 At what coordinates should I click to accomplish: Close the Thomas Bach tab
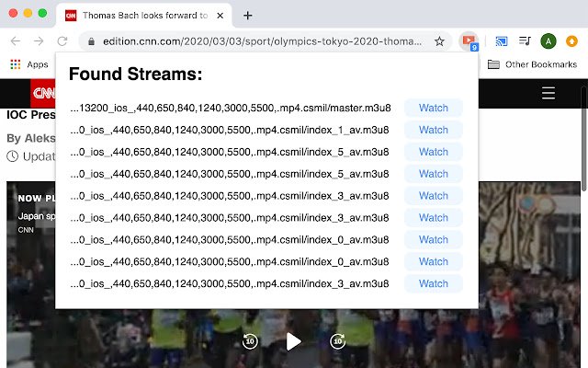[x=220, y=16]
